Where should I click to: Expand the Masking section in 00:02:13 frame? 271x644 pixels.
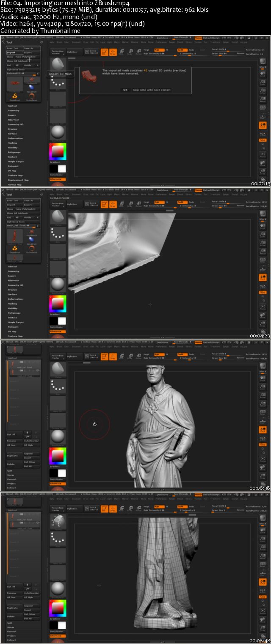(x=12, y=143)
